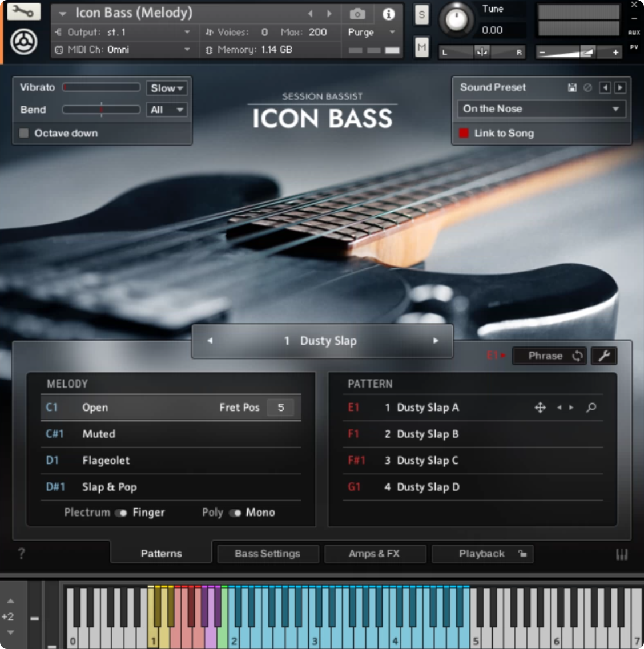Viewport: 644px width, 649px height.
Task: Click the Fret Pos value 5
Action: tap(281, 408)
